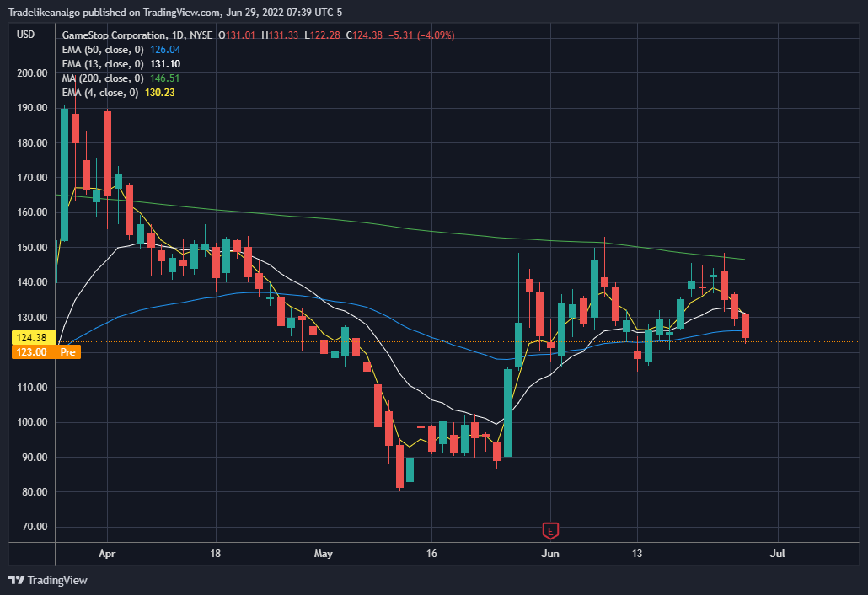This screenshot has width=868, height=595.
Task: Click the 190.00 price axis label
Action: [x=32, y=107]
